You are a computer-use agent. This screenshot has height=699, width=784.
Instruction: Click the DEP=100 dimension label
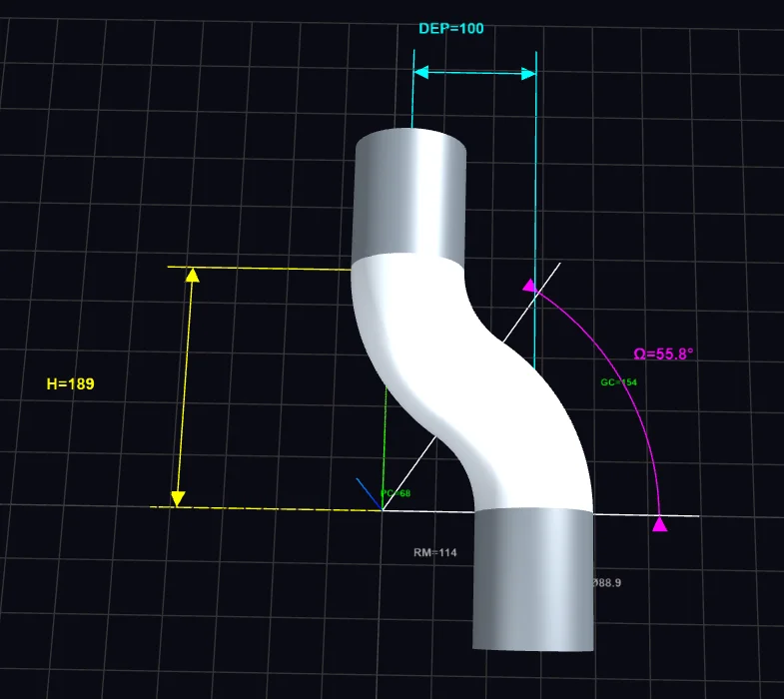pos(450,29)
